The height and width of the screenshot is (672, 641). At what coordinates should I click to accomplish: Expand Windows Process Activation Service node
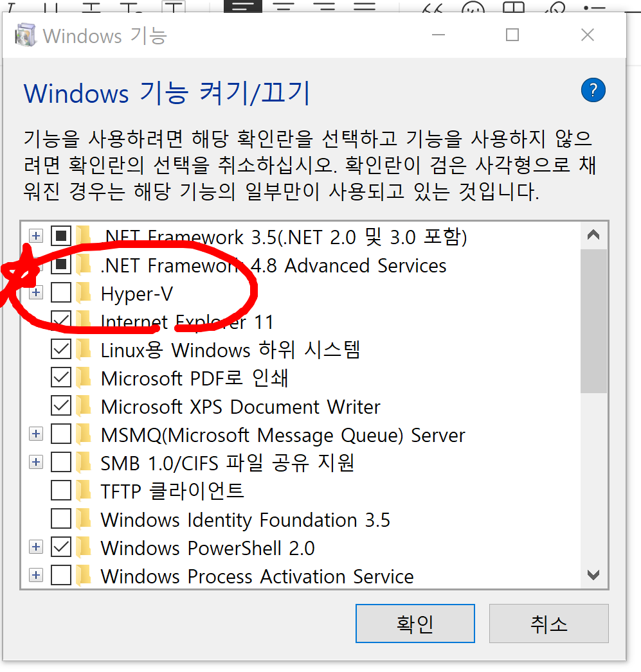coord(36,575)
